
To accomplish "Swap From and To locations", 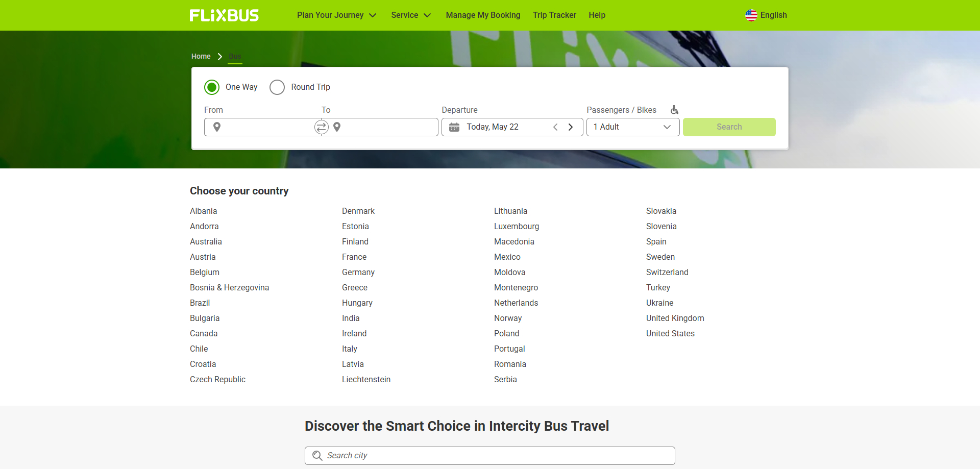I will (321, 127).
